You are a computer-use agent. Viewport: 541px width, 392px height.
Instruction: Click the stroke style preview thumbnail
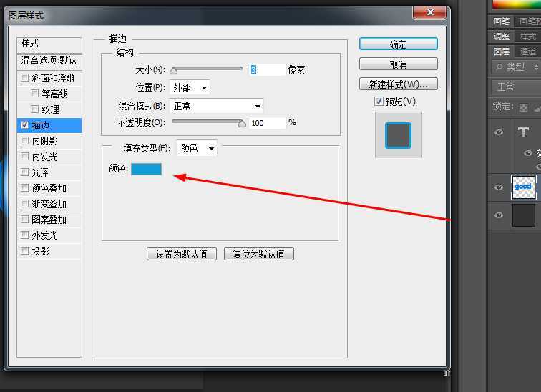[x=399, y=135]
